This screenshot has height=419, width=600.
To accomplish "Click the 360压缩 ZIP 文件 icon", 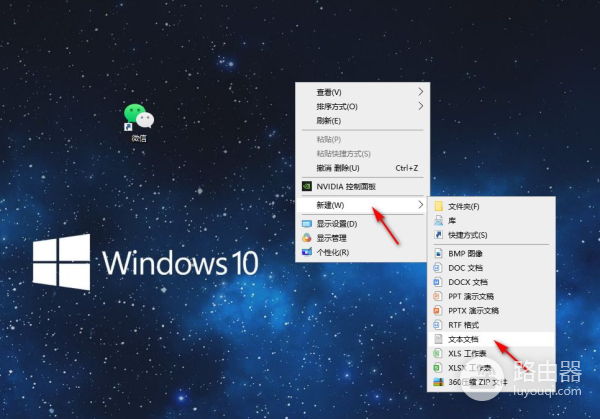I will pos(438,382).
